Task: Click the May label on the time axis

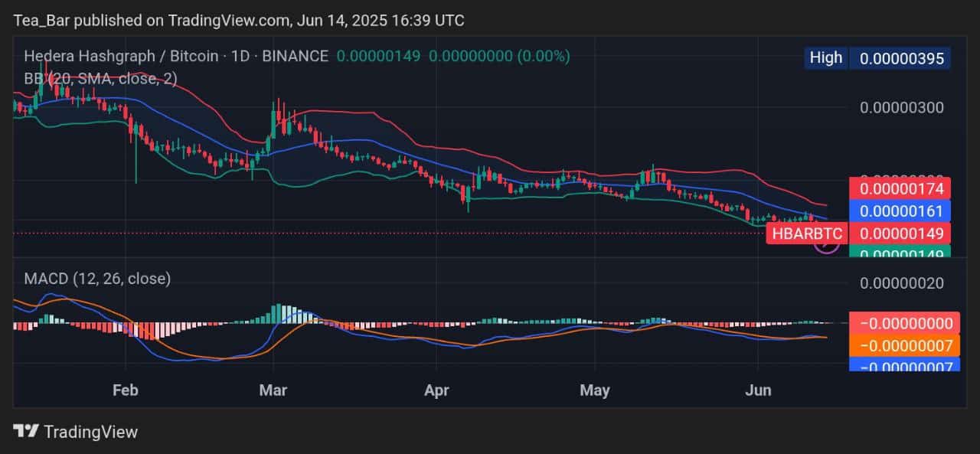Action: (x=595, y=390)
